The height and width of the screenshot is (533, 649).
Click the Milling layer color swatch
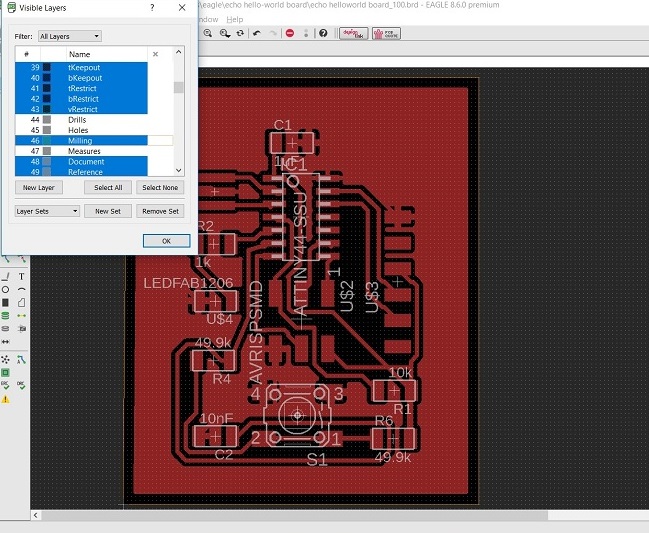pos(47,141)
